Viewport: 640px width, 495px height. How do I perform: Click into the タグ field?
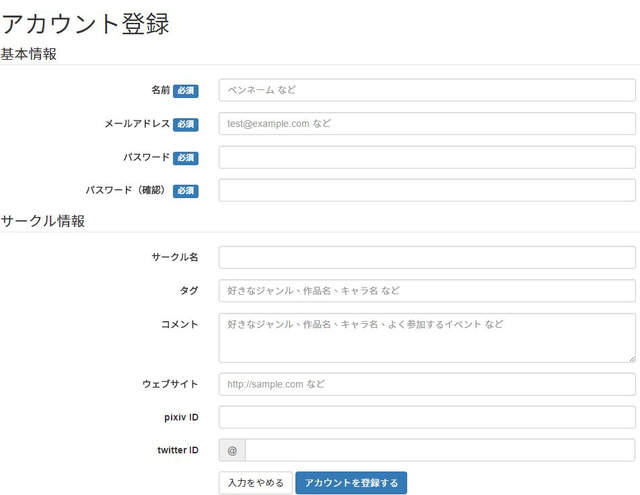pos(427,291)
